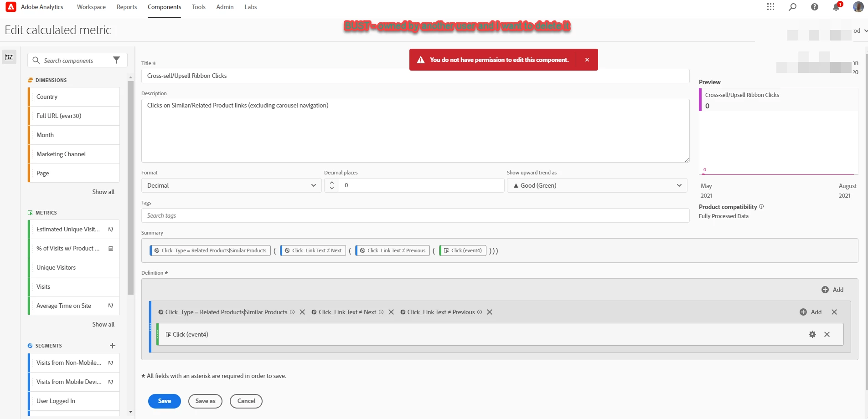Open the help question mark icon
Image resolution: width=868 pixels, height=419 pixels.
[814, 7]
